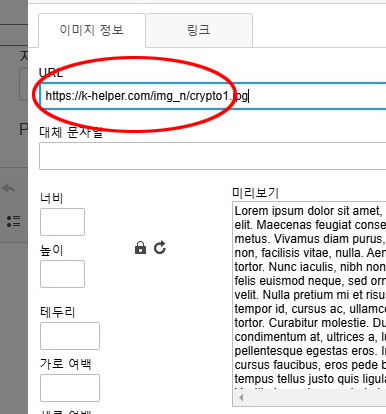This screenshot has height=414, width=386.
Task: Click the URL input field
Action: tap(213, 96)
